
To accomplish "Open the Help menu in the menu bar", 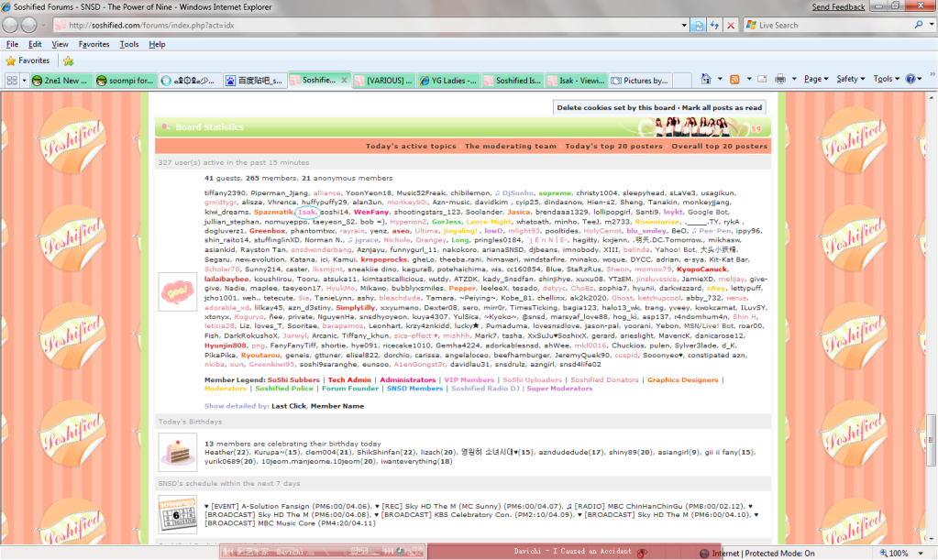I will point(157,44).
